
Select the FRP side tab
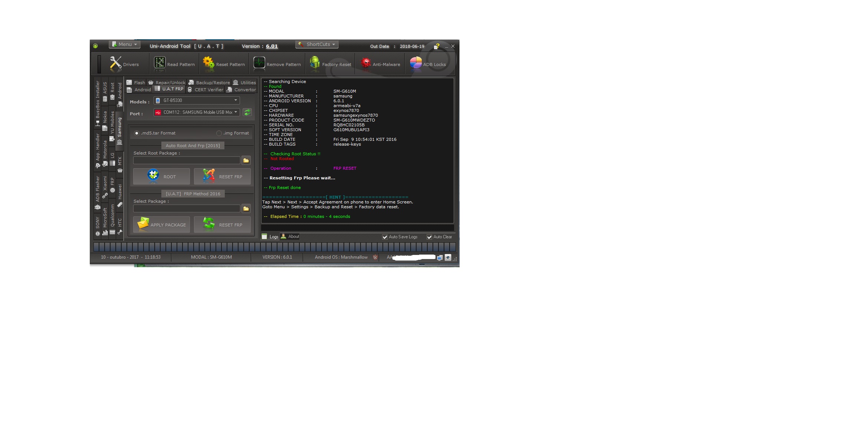pyautogui.click(x=112, y=185)
